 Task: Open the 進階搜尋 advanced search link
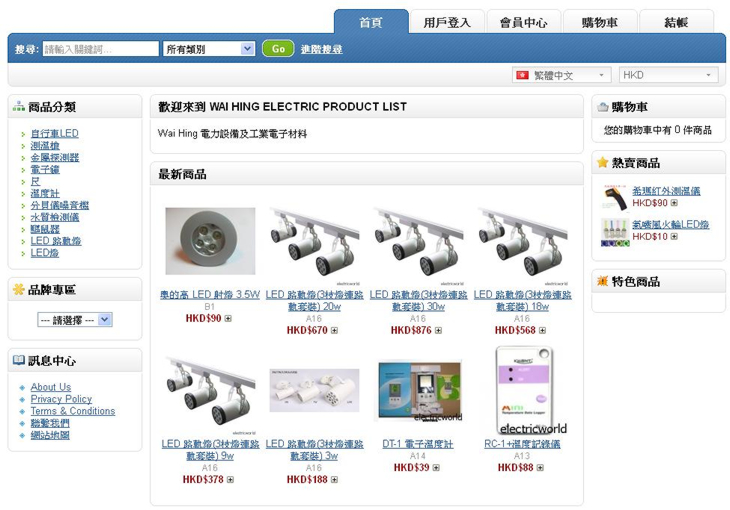click(321, 49)
